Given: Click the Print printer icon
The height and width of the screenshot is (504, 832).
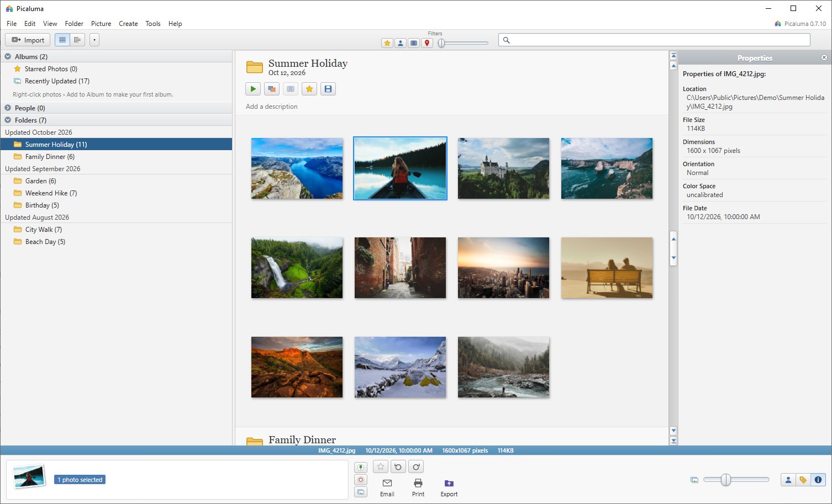Looking at the screenshot, I should pos(418,484).
